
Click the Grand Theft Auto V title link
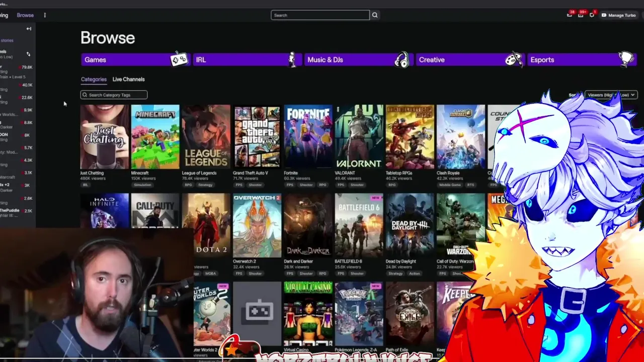[251, 173]
